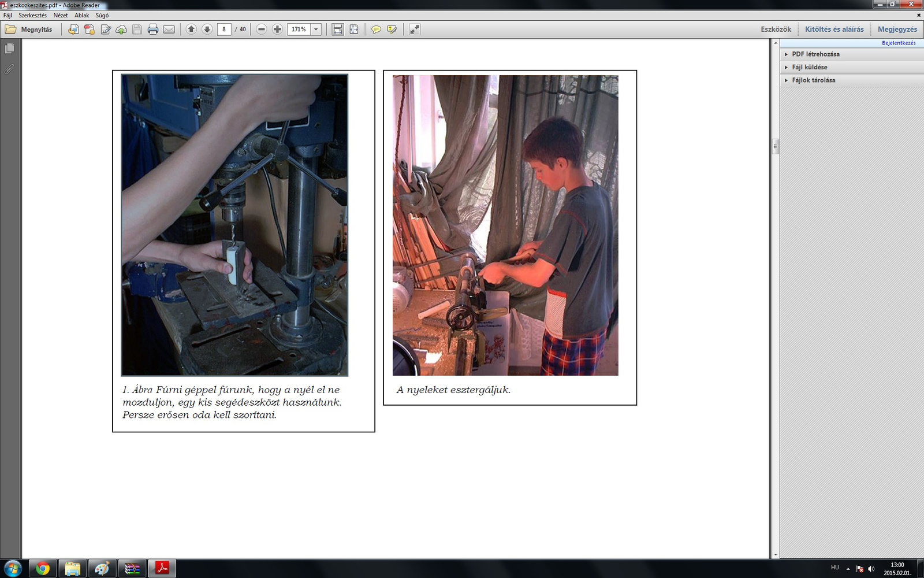
Task: Show hidden tray icons arrow
Action: pos(848,569)
